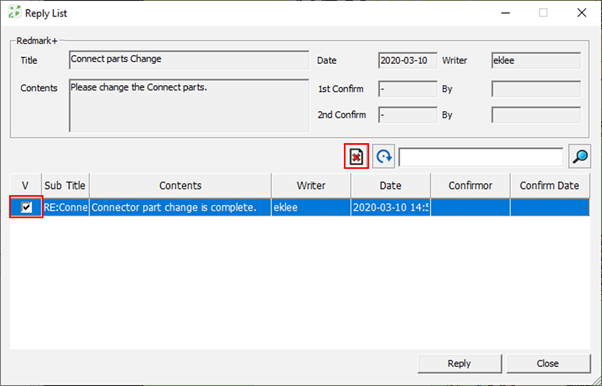Select the "RE:Conne" sub title cell

point(66,207)
